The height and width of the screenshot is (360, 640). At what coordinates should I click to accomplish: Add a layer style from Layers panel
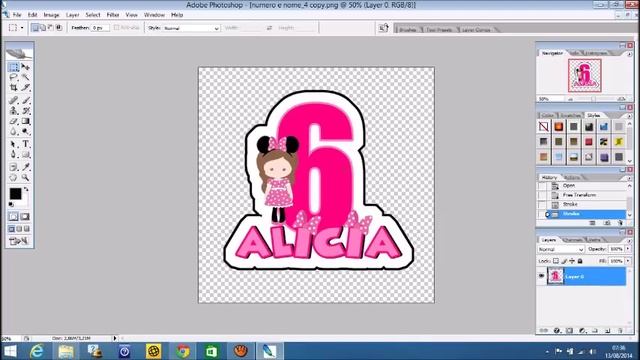coord(557,330)
